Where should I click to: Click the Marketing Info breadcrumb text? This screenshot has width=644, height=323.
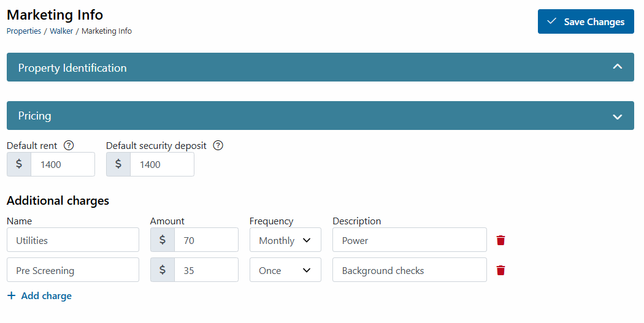(x=107, y=31)
